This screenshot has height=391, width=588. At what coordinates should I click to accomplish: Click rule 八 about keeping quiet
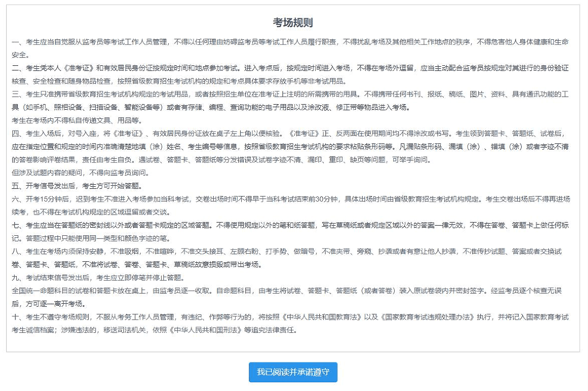pyautogui.click(x=287, y=258)
